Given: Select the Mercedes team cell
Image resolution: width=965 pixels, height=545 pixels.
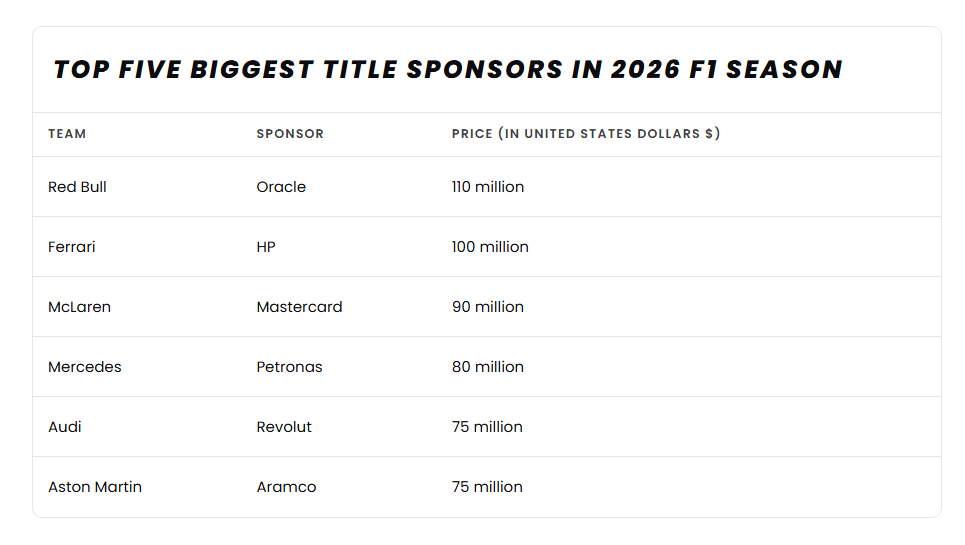Looking at the screenshot, I should point(85,367).
